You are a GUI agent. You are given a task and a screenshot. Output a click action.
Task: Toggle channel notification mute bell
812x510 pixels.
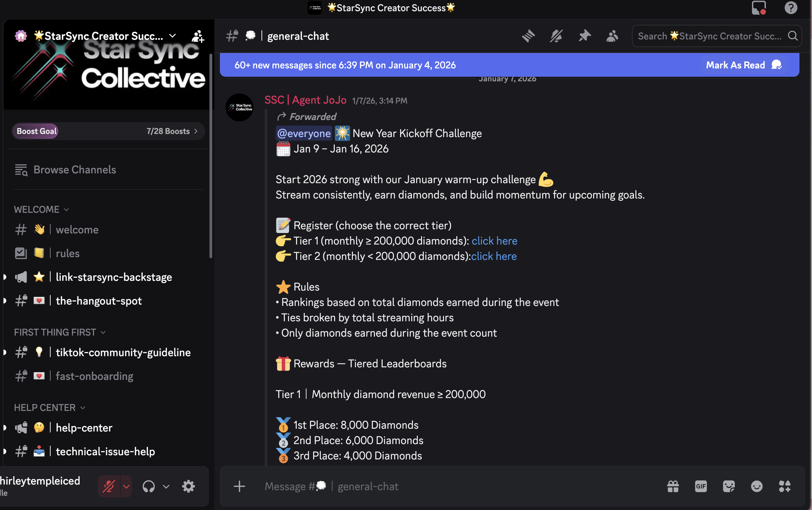point(556,36)
